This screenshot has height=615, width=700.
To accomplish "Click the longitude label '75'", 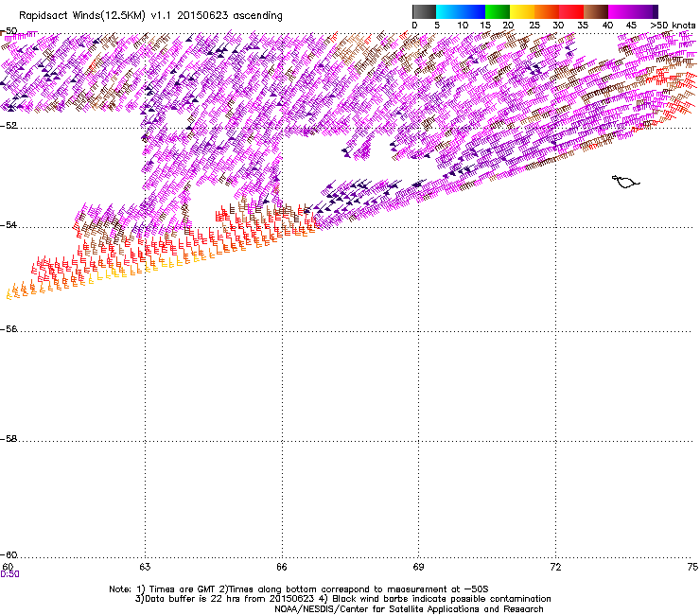I will (692, 567).
